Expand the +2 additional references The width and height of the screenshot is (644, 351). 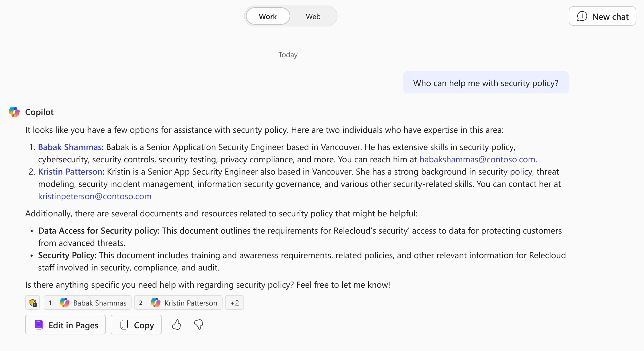point(235,303)
